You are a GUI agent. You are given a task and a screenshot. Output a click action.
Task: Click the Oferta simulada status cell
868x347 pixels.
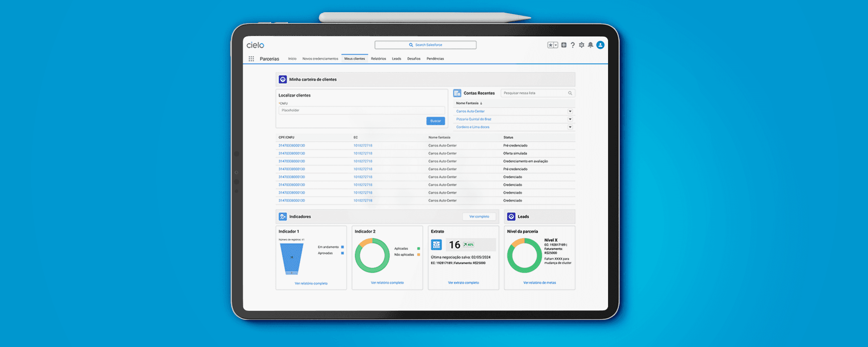[515, 154]
